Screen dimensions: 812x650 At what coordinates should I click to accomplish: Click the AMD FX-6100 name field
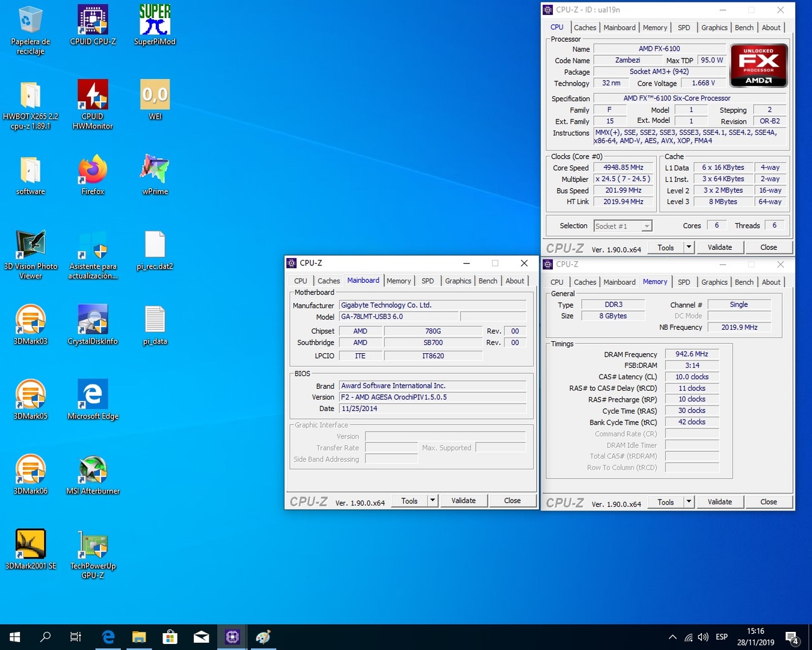659,49
